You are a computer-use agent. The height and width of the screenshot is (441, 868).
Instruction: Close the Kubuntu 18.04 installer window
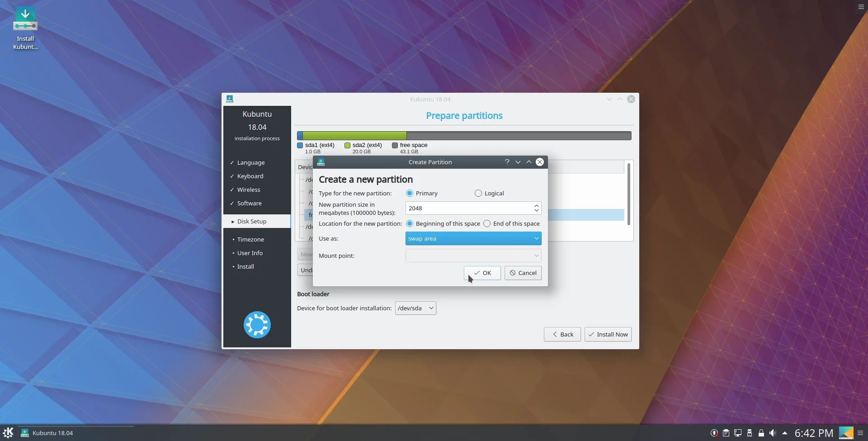tap(631, 99)
